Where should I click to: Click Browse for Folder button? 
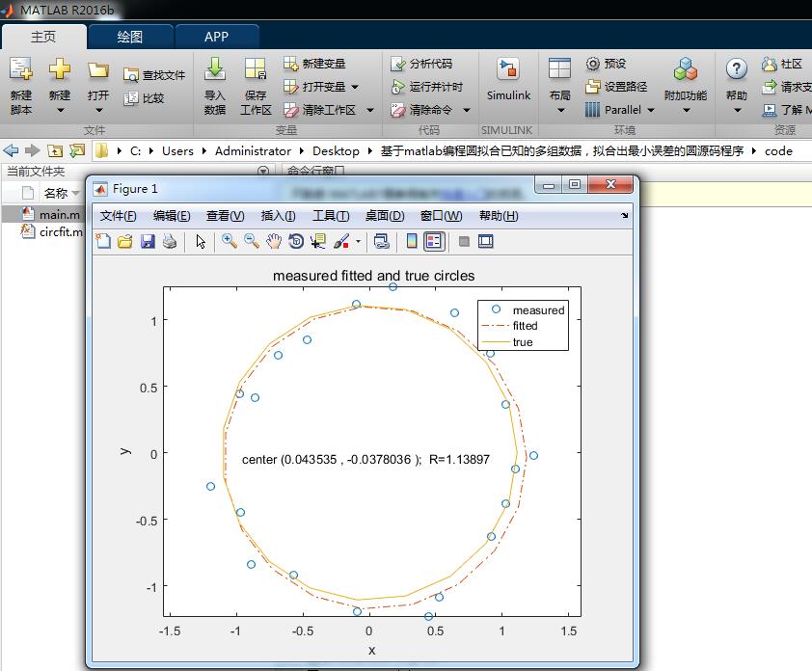(77, 150)
